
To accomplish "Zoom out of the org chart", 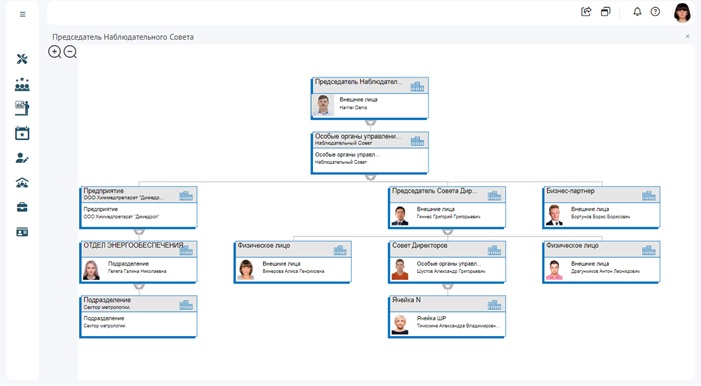I will point(70,52).
